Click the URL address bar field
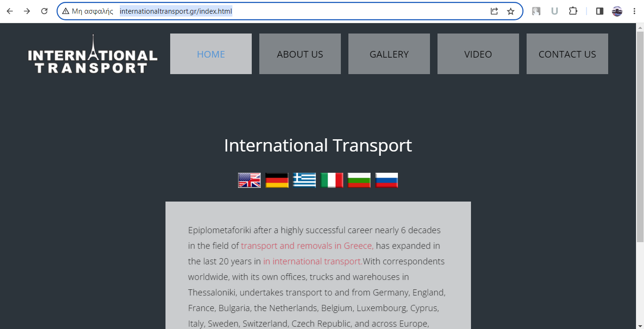Screen dimensions: 644x329 330,11
